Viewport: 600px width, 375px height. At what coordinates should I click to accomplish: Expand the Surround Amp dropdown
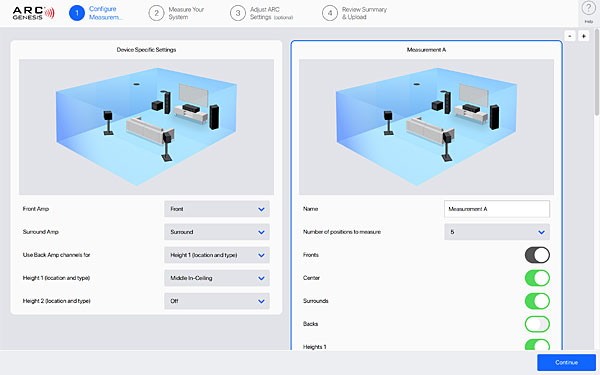217,232
